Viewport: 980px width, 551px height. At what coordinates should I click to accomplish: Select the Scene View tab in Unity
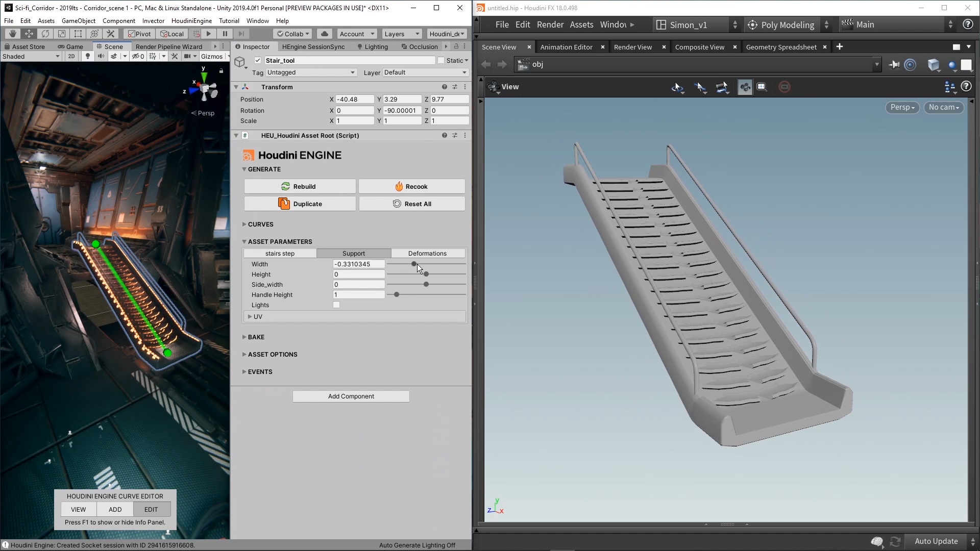(113, 46)
